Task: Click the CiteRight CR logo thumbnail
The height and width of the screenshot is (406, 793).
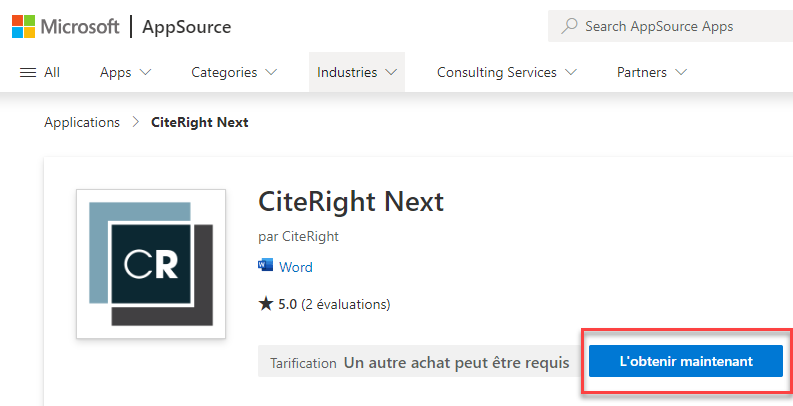Action: tap(151, 263)
